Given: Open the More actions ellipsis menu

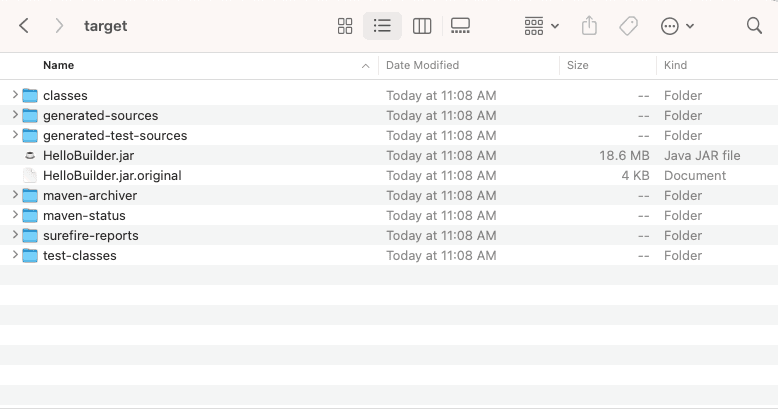Looking at the screenshot, I should (677, 26).
